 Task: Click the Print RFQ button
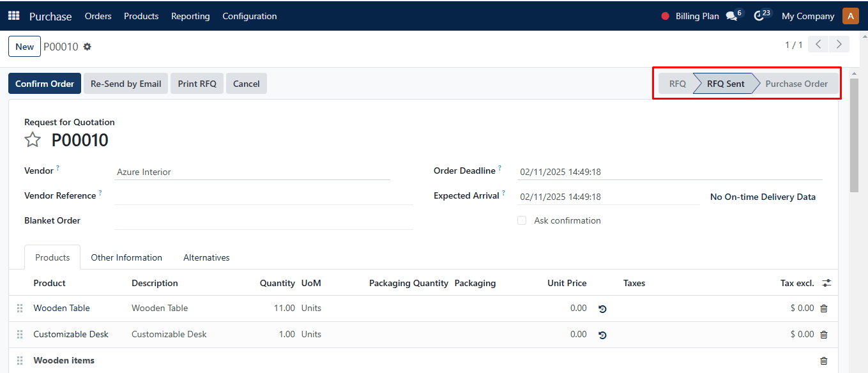[x=197, y=84]
